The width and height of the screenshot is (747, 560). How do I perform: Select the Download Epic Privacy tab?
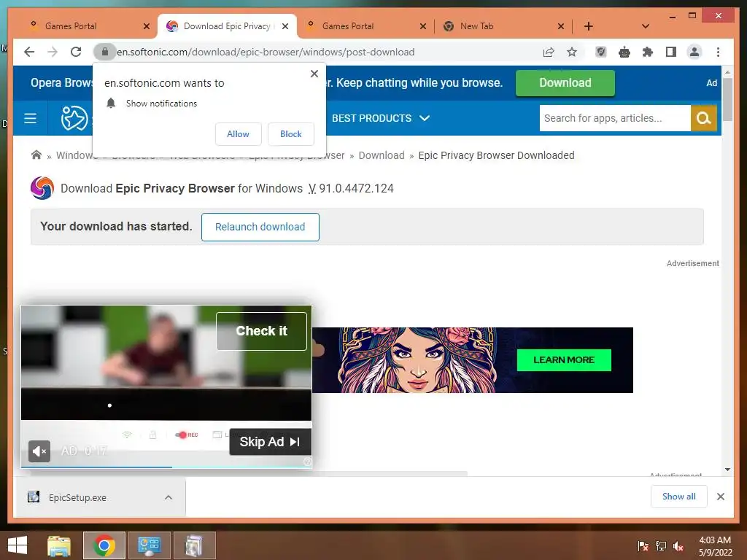pos(227,26)
